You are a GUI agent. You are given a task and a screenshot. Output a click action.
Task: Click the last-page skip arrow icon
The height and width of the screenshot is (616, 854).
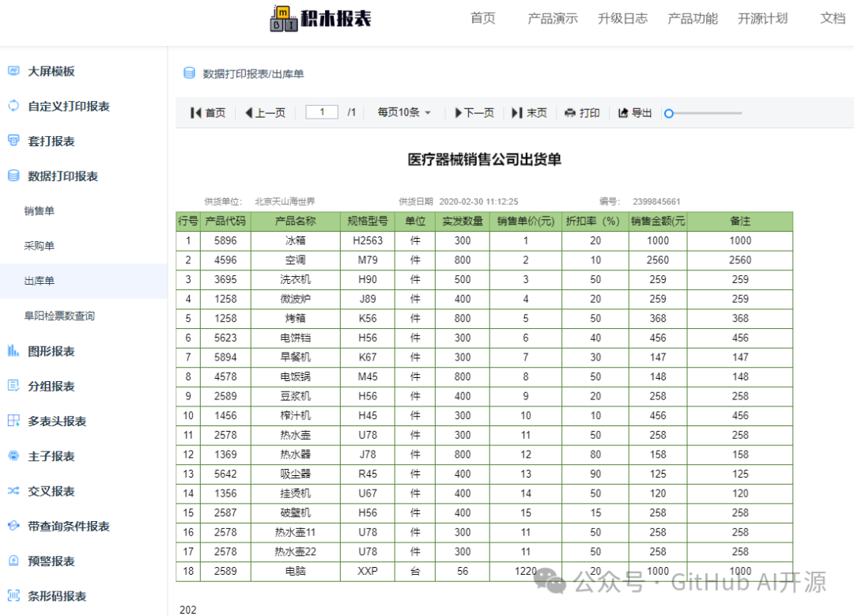pos(517,113)
